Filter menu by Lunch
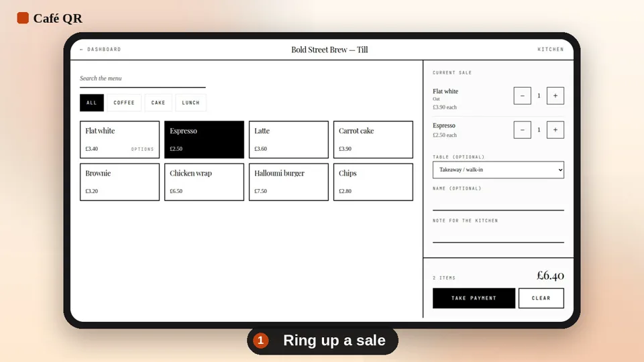This screenshot has width=644, height=362. pos(191,103)
